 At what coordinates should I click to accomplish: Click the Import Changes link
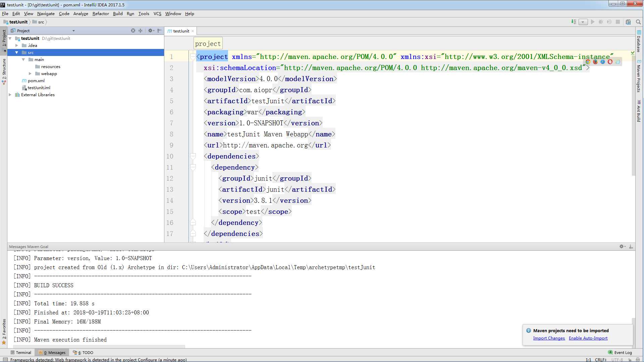coord(549,338)
